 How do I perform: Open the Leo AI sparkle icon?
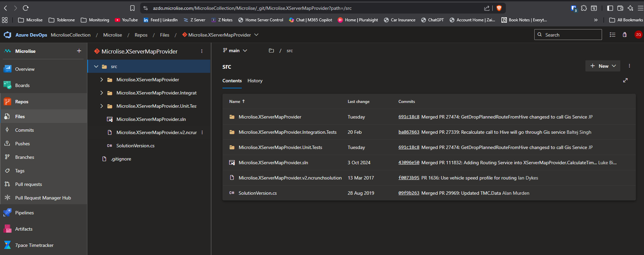630,8
